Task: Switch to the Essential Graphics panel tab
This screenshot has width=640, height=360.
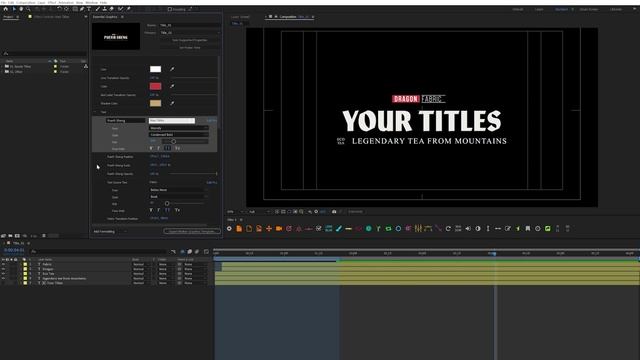Action: (105, 17)
